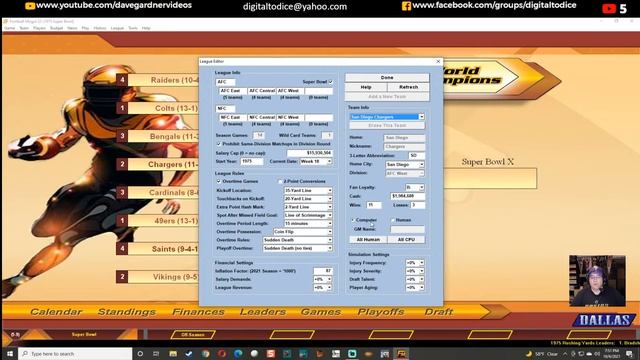This screenshot has height=360, width=640.
Task: Open Microsoft Edge from the taskbar
Action: pos(238,353)
